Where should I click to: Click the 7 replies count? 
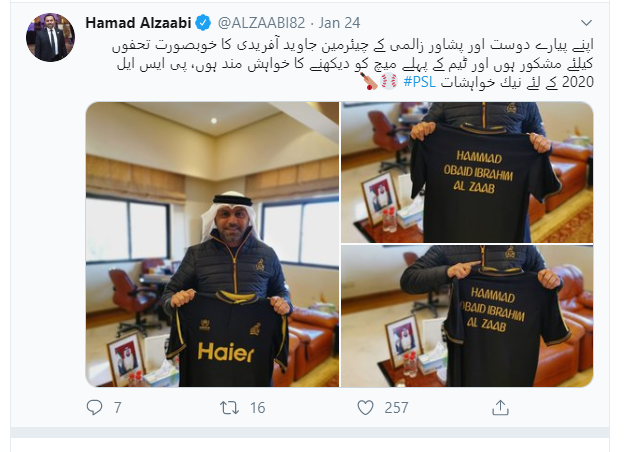click(117, 408)
